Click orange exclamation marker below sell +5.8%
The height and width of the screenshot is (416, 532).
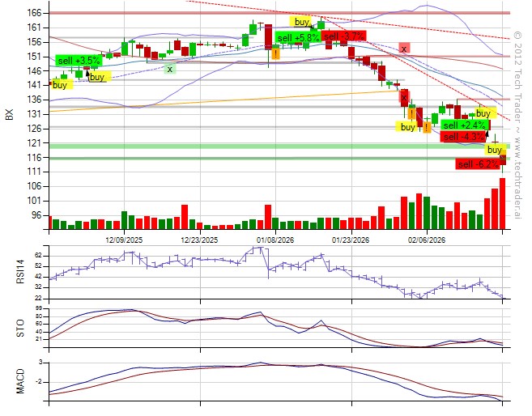coord(276,53)
